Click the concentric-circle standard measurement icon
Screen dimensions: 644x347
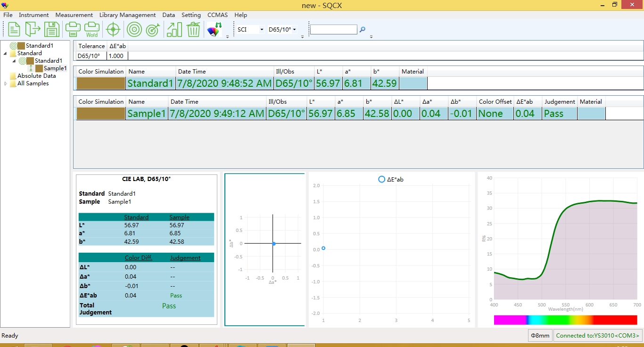(134, 29)
